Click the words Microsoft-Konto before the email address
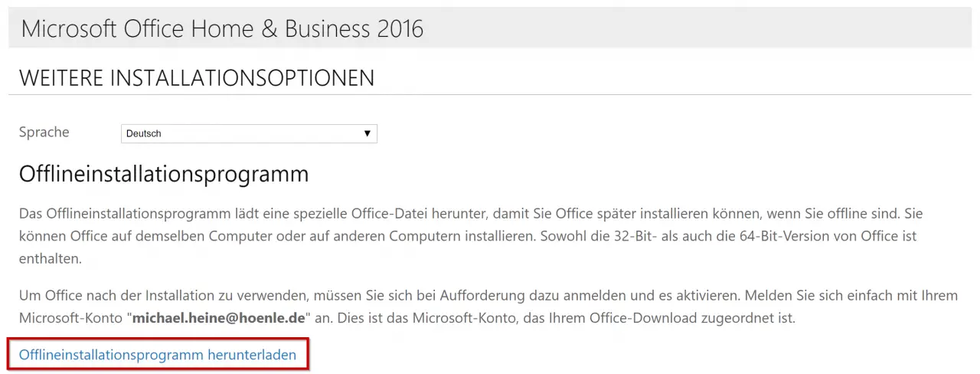The height and width of the screenshot is (374, 980). pyautogui.click(x=69, y=317)
